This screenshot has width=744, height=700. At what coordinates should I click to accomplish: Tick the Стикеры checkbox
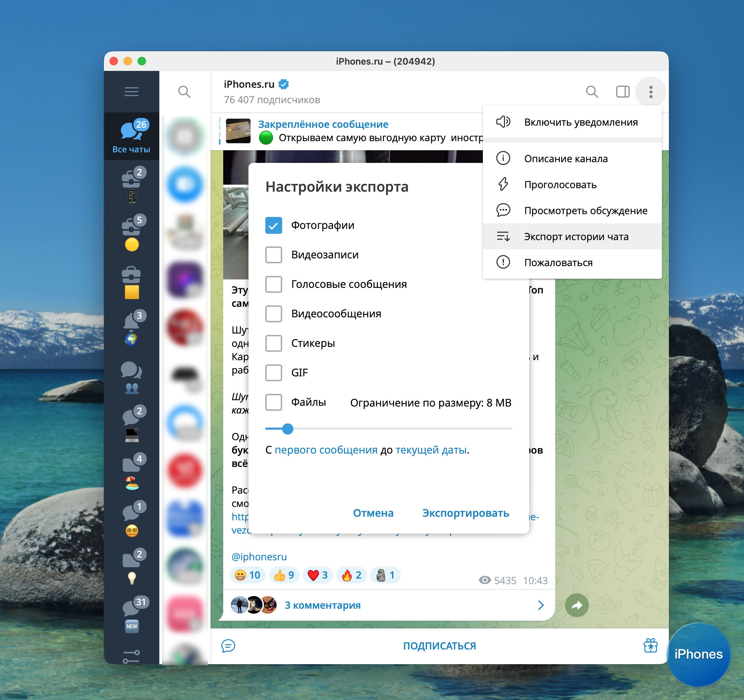click(x=274, y=343)
